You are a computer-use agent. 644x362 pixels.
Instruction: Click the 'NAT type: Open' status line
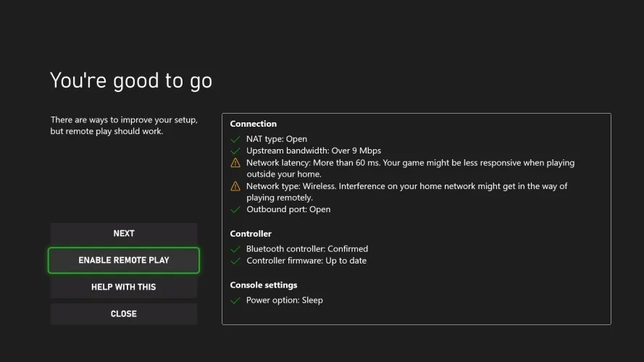[x=277, y=139]
